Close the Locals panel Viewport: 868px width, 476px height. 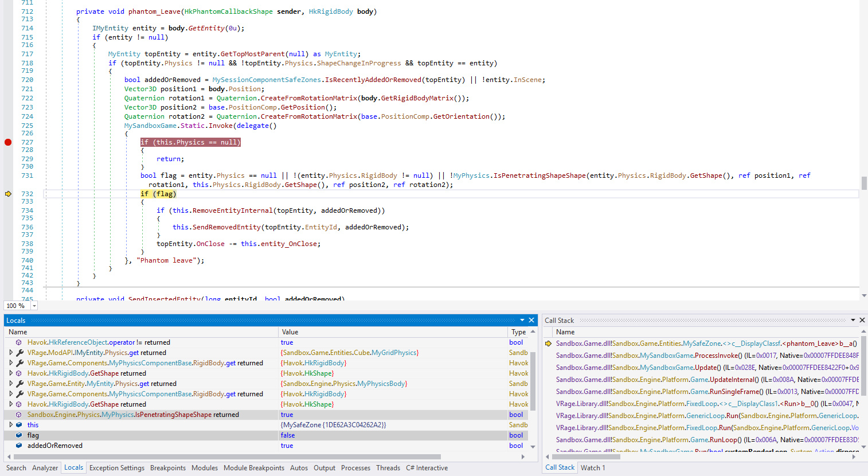click(531, 320)
